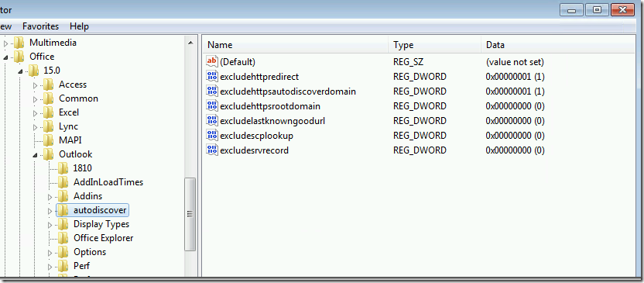Select the AddInLoadTimes folder icon
Image resolution: width=644 pixels, height=283 pixels.
tap(63, 181)
